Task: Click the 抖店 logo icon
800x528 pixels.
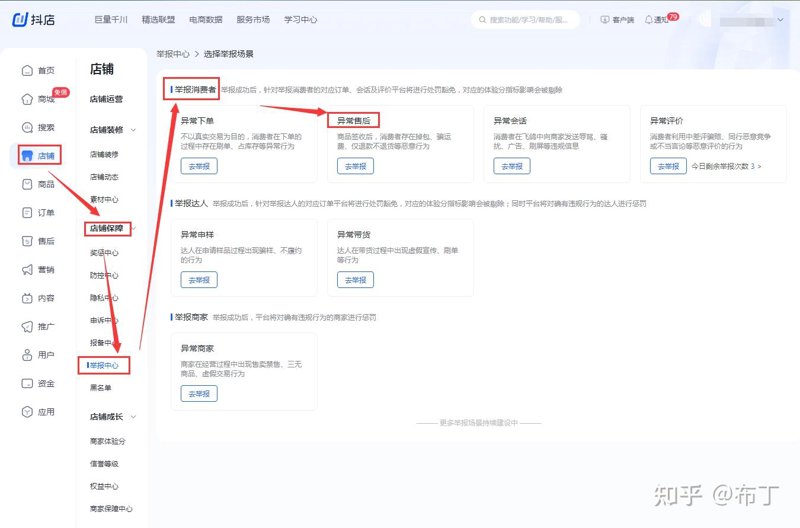Action: [x=19, y=19]
